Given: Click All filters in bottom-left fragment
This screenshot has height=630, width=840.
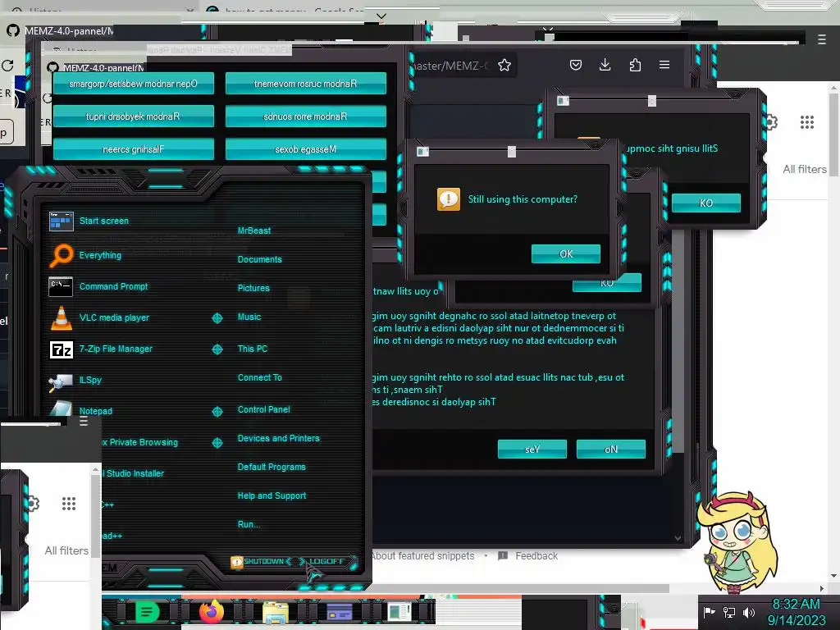Looking at the screenshot, I should tap(66, 550).
